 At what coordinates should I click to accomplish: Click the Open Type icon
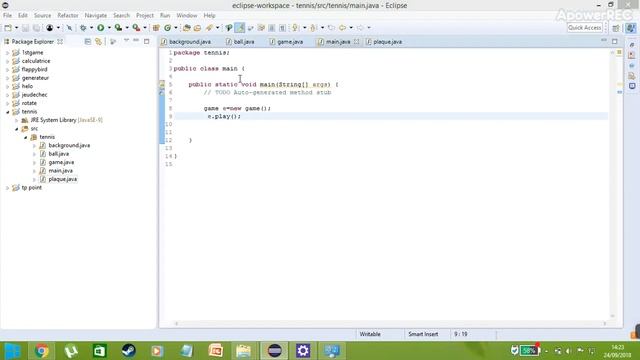coord(187,28)
